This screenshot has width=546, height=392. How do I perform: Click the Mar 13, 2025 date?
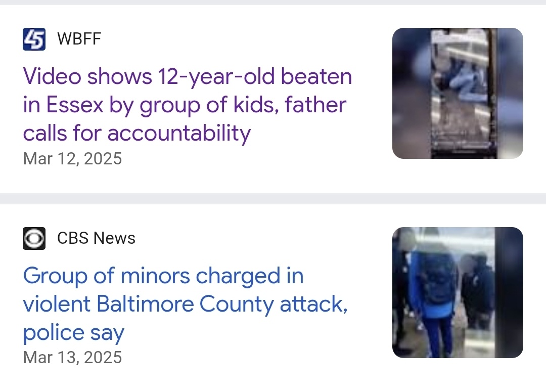(72, 358)
